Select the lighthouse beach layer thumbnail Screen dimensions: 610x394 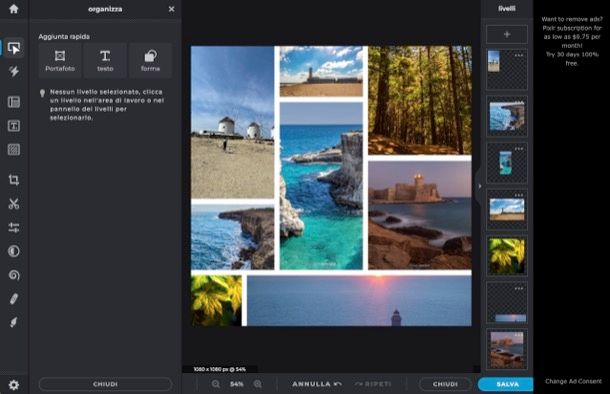(507, 210)
